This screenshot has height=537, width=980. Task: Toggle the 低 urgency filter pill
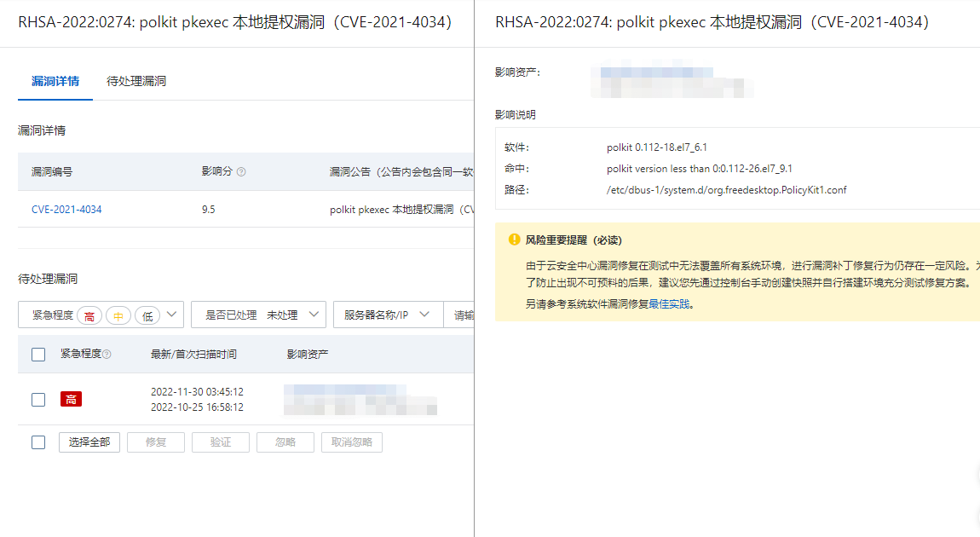(x=147, y=314)
